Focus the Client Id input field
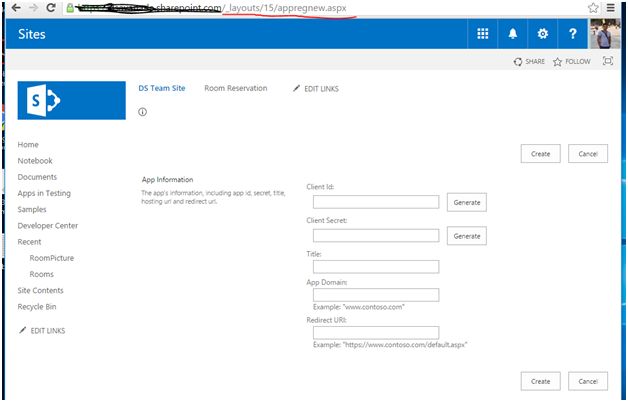The image size is (628, 402). pos(376,202)
